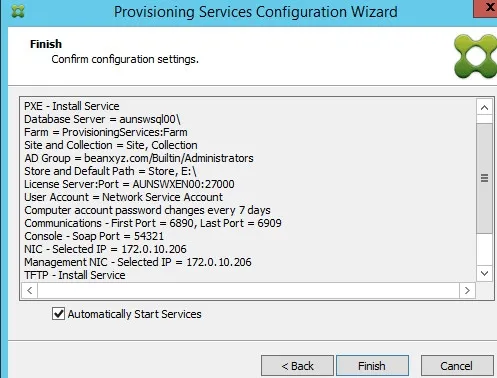Screen dimensions: 497x378
Task: Click the left arrow on the horizontal scrollbar
Action: tap(30, 290)
